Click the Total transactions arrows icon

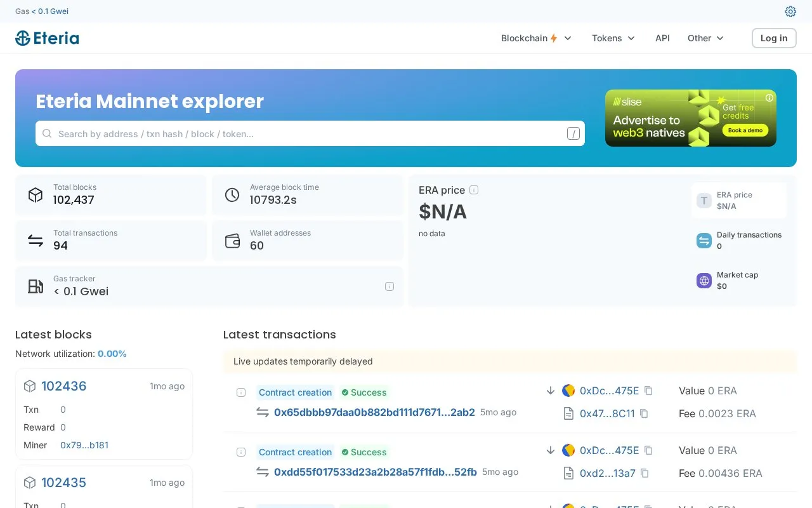(36, 241)
